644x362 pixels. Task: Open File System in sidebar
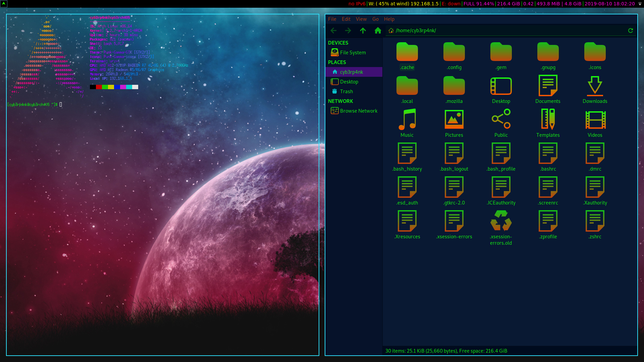pyautogui.click(x=354, y=53)
